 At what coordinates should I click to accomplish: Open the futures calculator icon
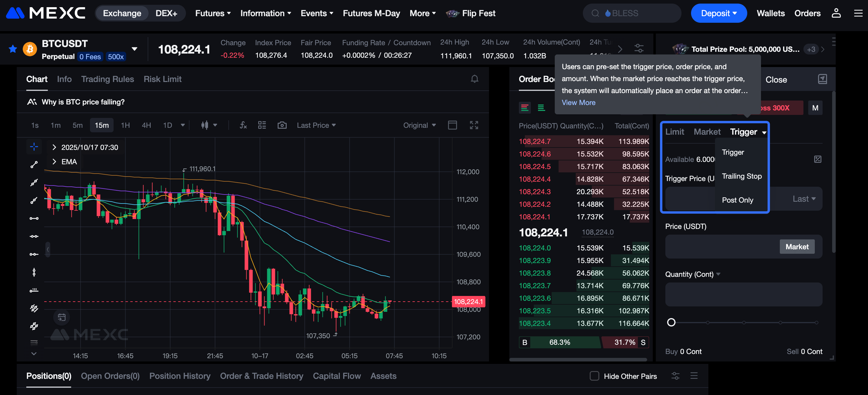click(x=817, y=159)
